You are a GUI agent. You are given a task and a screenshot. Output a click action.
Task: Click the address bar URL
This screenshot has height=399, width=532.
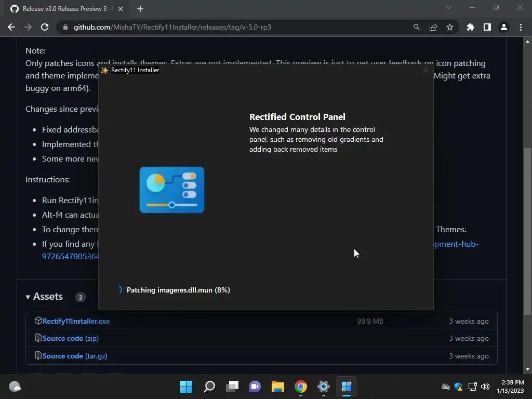pyautogui.click(x=172, y=27)
